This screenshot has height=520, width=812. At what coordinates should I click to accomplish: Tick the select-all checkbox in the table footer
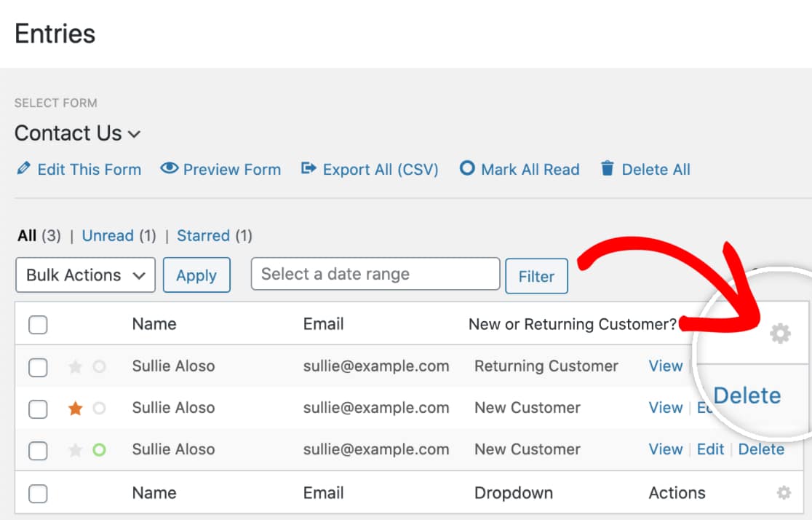(x=38, y=494)
